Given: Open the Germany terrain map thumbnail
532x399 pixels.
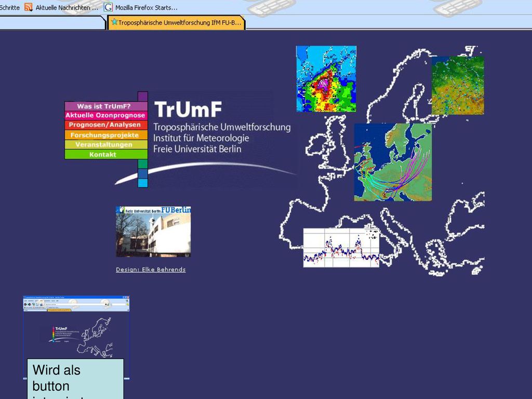Looking at the screenshot, I should tap(458, 86).
